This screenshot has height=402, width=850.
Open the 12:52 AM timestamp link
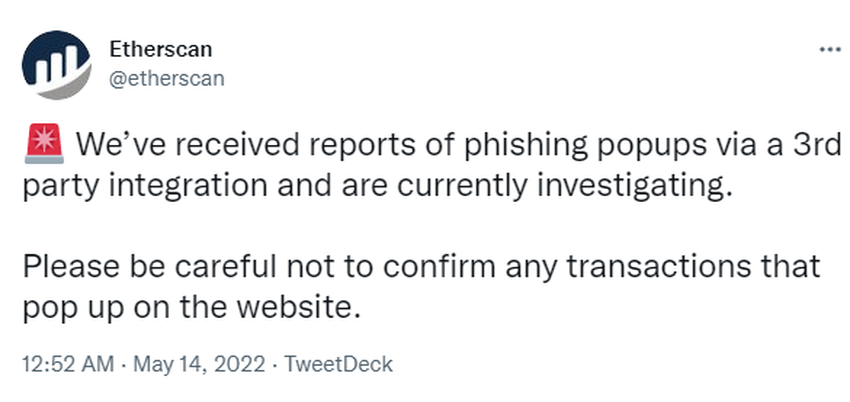click(x=68, y=364)
